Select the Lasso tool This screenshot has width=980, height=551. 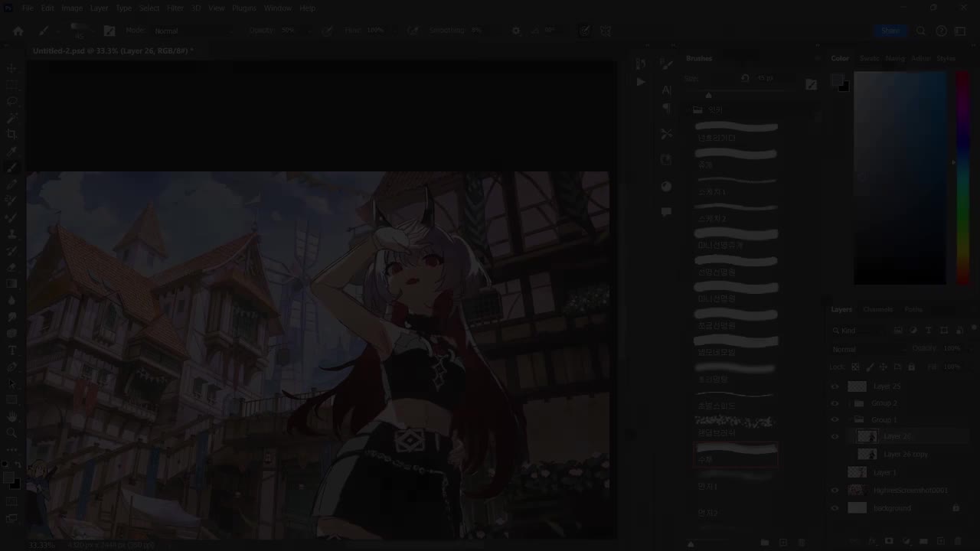(11, 101)
